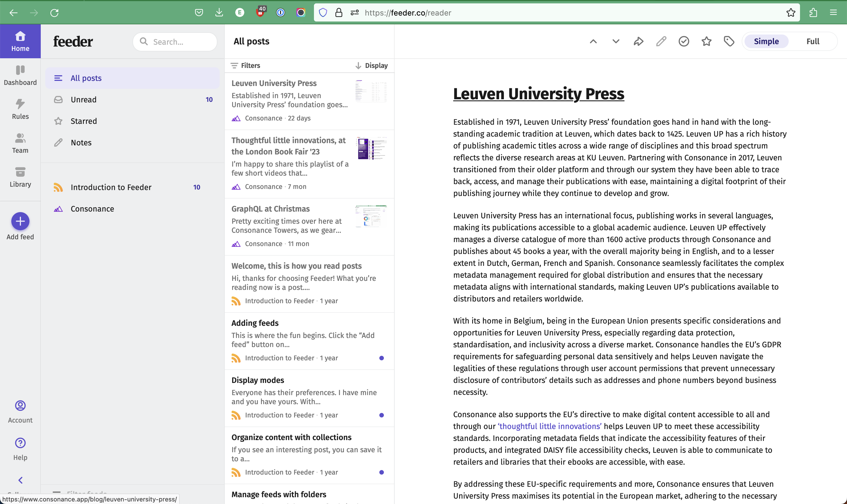Open the London Book Fair '23 post
The height and width of the screenshot is (504, 847).
coord(309,164)
